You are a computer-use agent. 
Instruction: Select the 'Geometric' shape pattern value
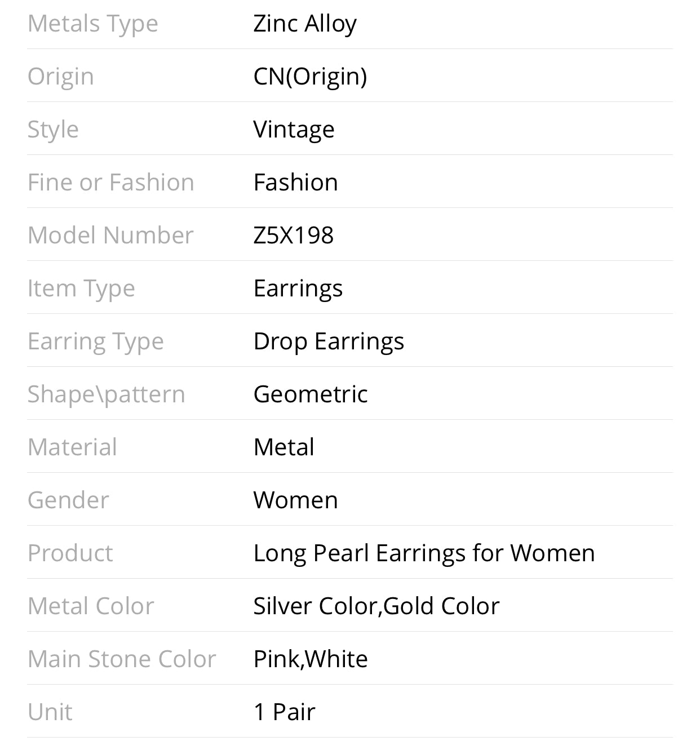(x=311, y=394)
